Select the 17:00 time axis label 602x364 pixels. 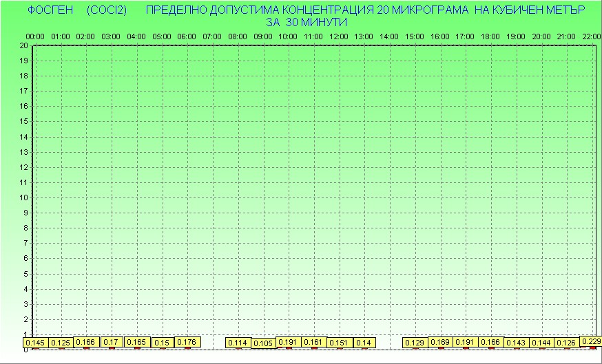(465, 37)
